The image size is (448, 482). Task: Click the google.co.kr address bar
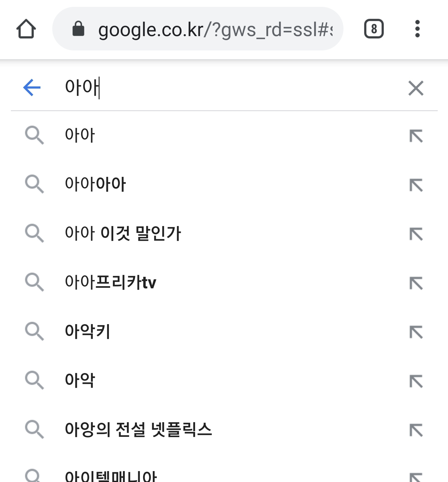[x=215, y=30]
